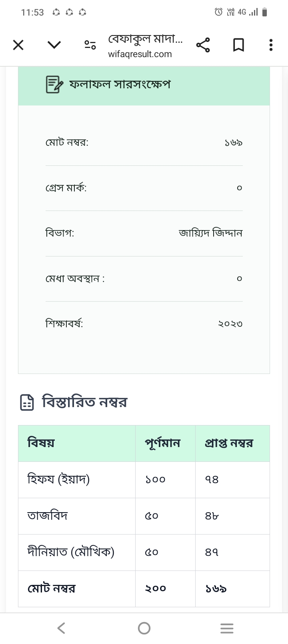This screenshot has width=288, height=644.
Task: Select the তাজবিদ subject row
Action: (x=48, y=516)
